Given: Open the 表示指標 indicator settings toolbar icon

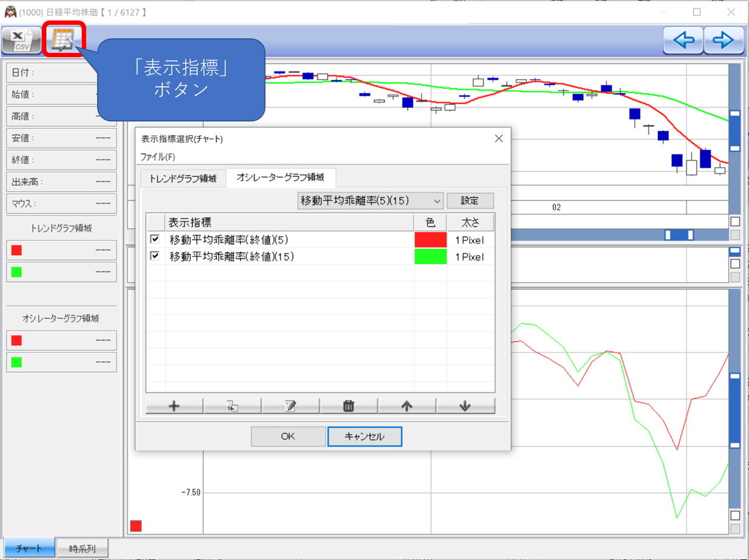Looking at the screenshot, I should click(63, 40).
